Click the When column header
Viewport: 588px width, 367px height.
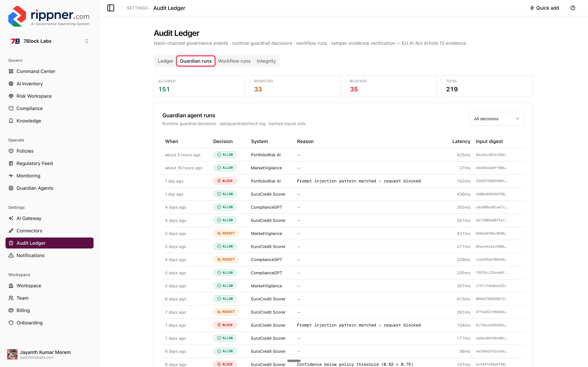click(172, 142)
